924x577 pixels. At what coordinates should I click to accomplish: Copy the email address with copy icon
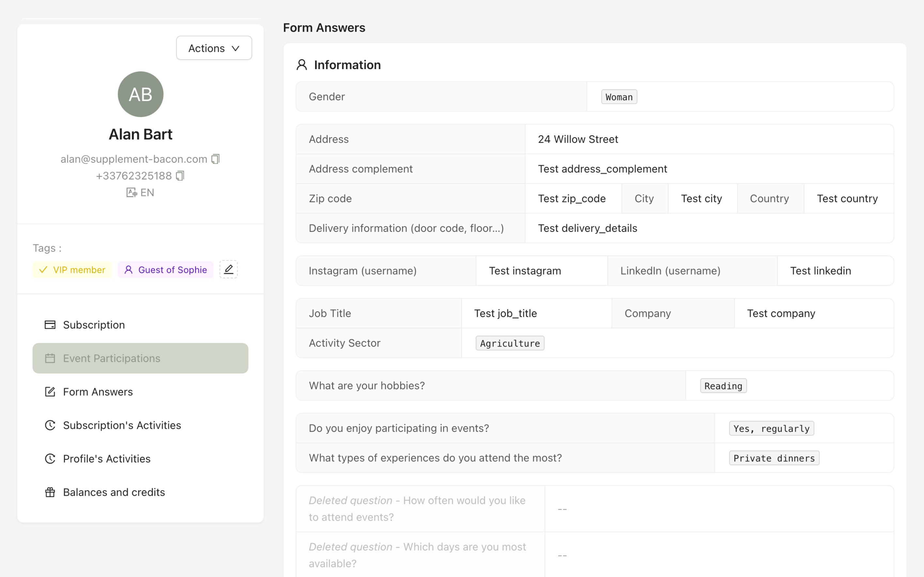tap(216, 159)
